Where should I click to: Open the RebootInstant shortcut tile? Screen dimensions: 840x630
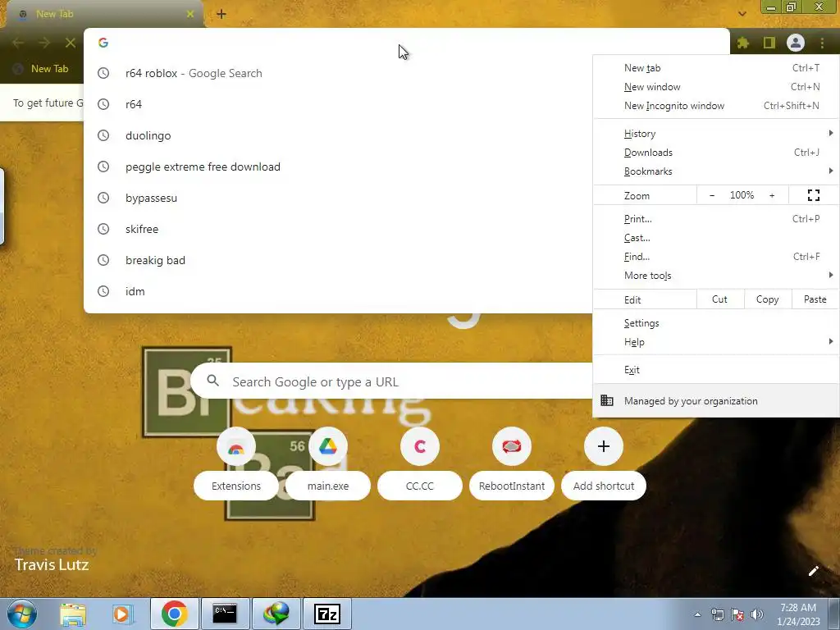pyautogui.click(x=512, y=463)
